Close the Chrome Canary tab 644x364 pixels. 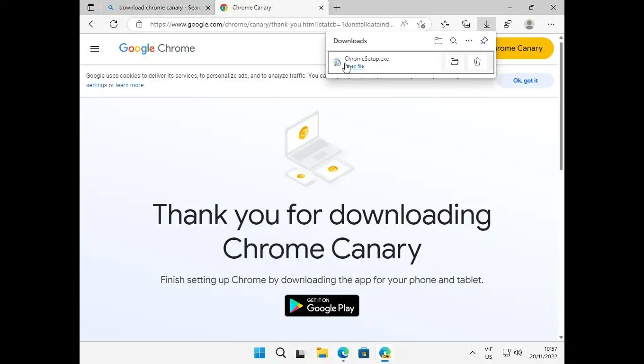pyautogui.click(x=322, y=8)
